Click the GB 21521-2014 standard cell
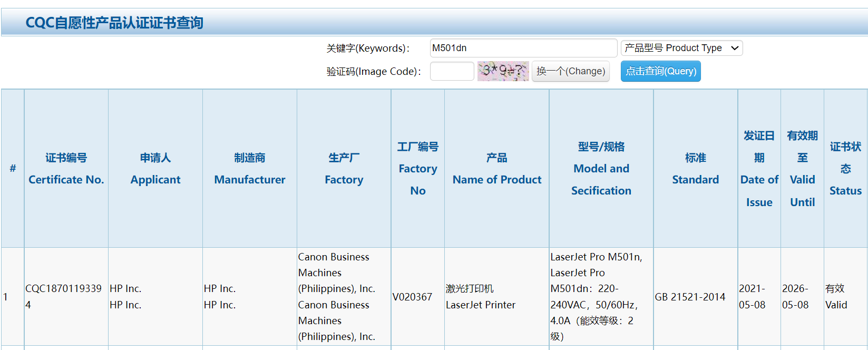The width and height of the screenshot is (868, 350). point(690,297)
